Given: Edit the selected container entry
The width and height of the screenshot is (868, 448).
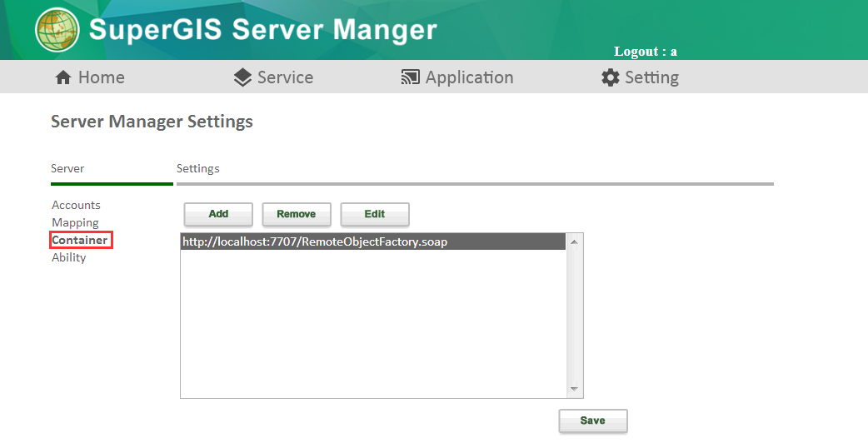Looking at the screenshot, I should (x=375, y=214).
